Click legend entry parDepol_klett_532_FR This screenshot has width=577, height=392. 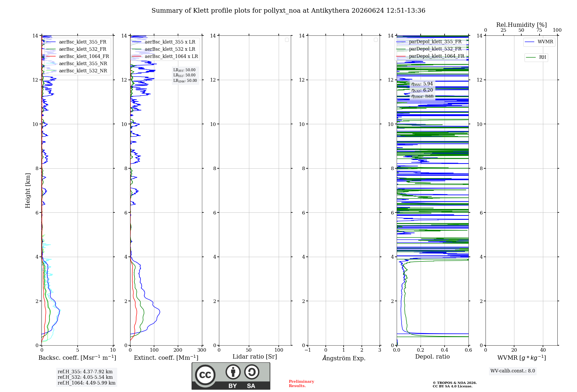click(429, 49)
